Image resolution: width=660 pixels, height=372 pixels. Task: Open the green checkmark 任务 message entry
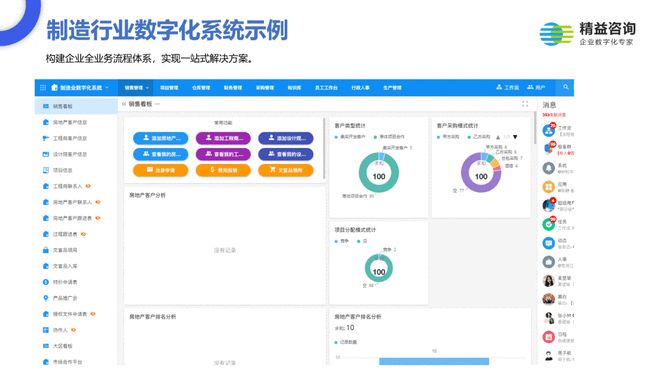[558, 224]
